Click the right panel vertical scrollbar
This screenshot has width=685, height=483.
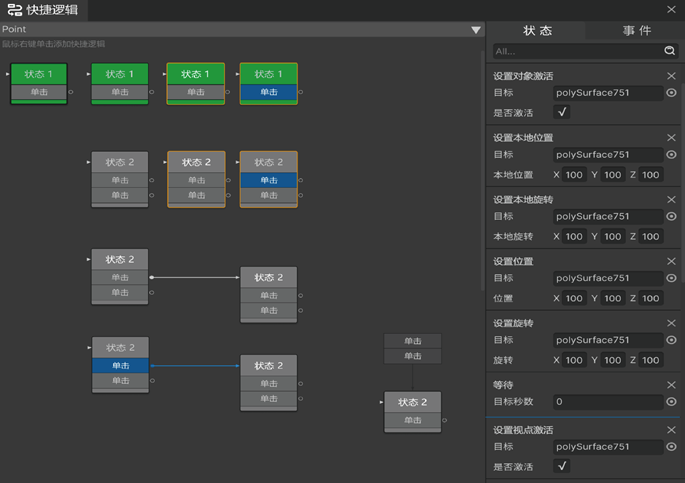(x=682, y=183)
